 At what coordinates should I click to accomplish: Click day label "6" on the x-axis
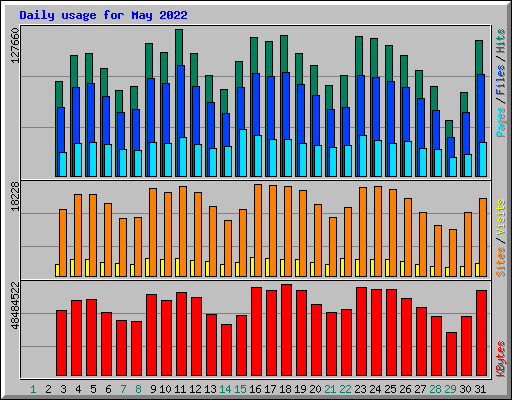[x=108, y=389]
